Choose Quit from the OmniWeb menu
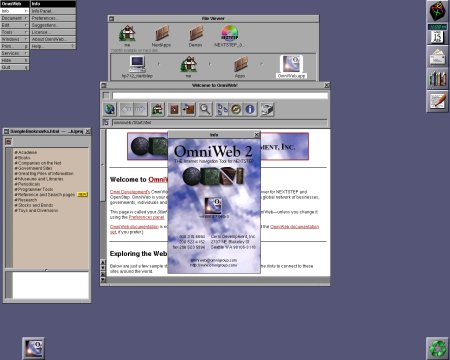Image resolution: width=450 pixels, height=360 pixels. point(15,67)
